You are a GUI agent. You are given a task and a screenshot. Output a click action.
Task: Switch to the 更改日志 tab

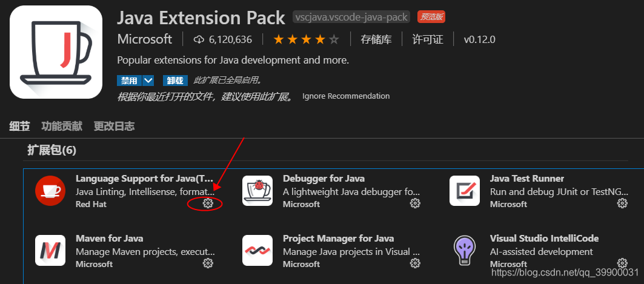pyautogui.click(x=114, y=126)
